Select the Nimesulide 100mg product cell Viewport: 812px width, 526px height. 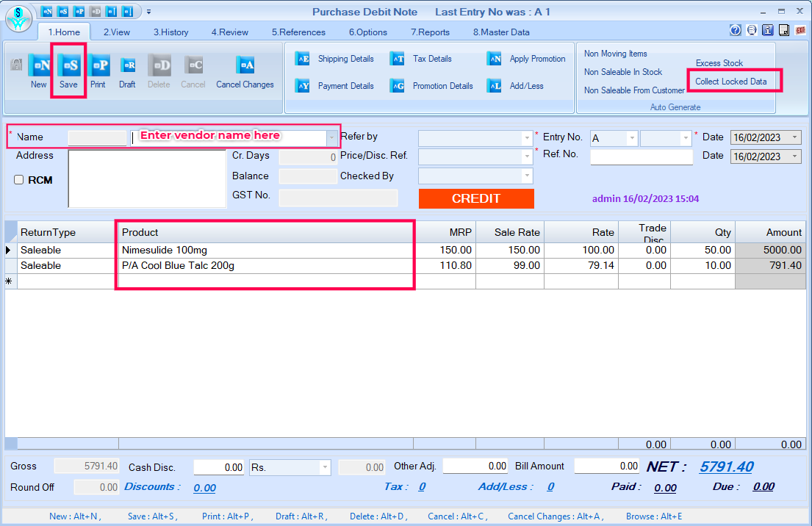[x=266, y=250]
